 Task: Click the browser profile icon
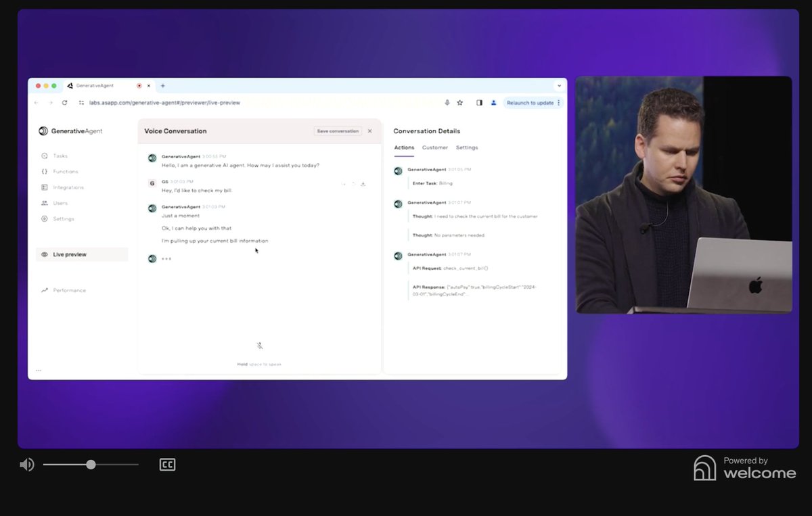[493, 103]
